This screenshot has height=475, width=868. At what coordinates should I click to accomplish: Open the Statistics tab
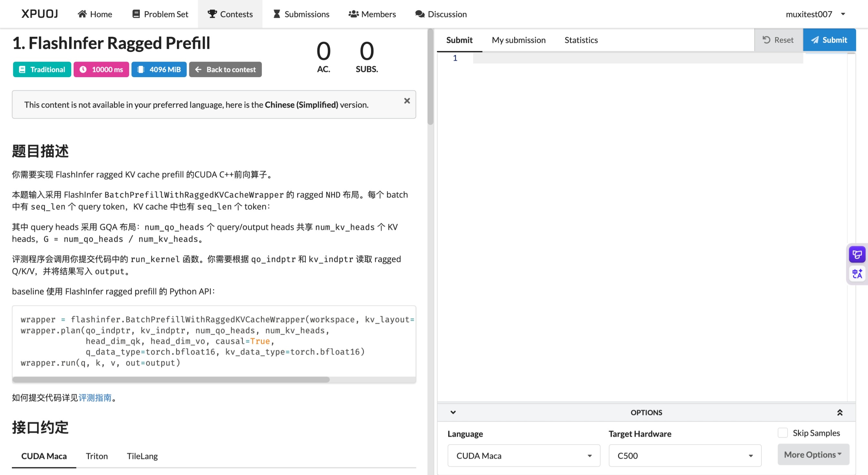click(581, 40)
